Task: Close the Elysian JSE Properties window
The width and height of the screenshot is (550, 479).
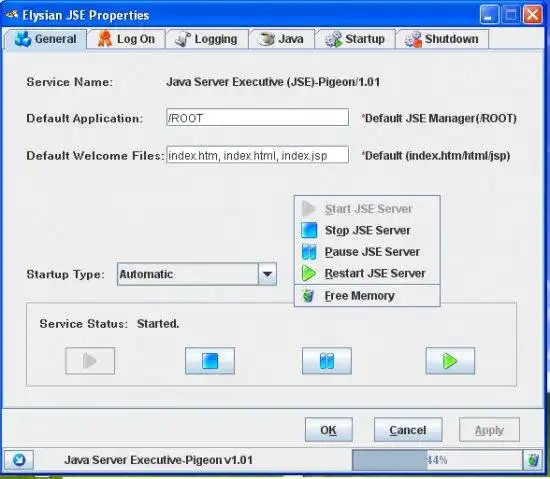Action: coord(532,15)
